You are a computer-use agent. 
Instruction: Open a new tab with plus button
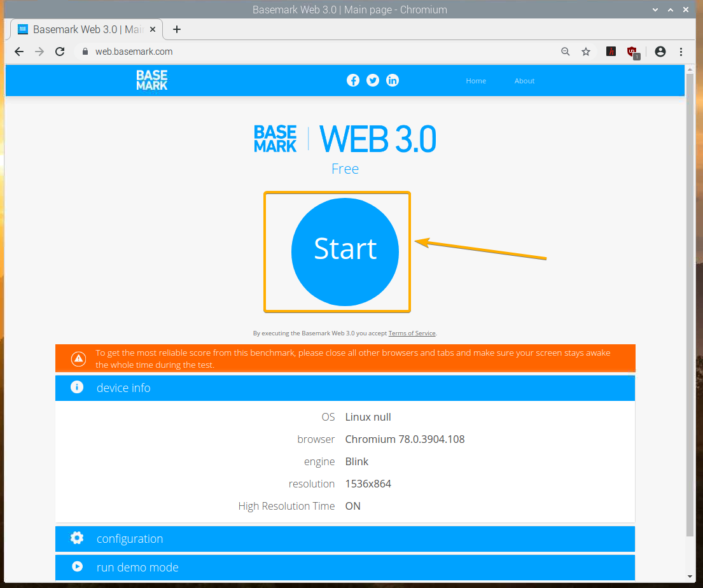(177, 29)
